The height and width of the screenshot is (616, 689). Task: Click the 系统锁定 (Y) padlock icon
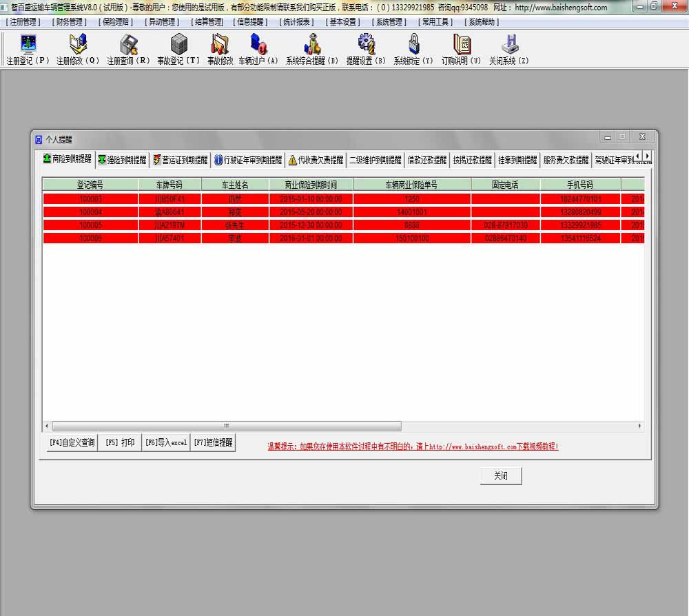click(413, 49)
